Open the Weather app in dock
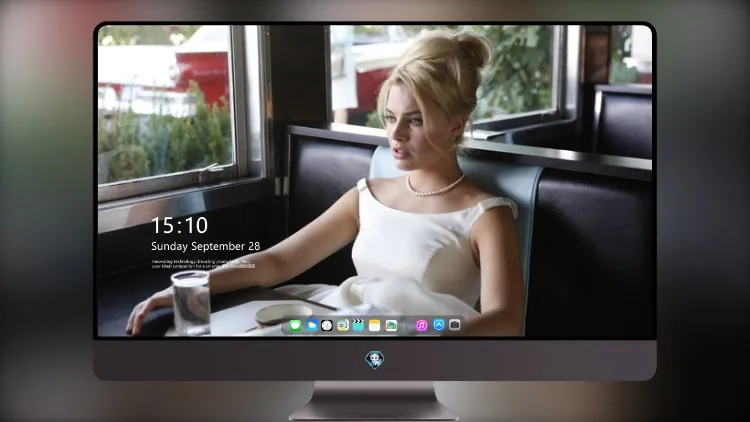This screenshot has height=422, width=750. click(312, 326)
